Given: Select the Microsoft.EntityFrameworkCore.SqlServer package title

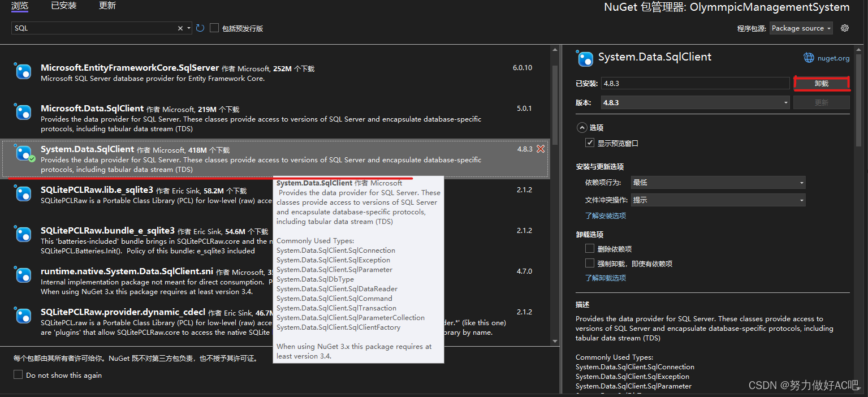Looking at the screenshot, I should pyautogui.click(x=129, y=68).
